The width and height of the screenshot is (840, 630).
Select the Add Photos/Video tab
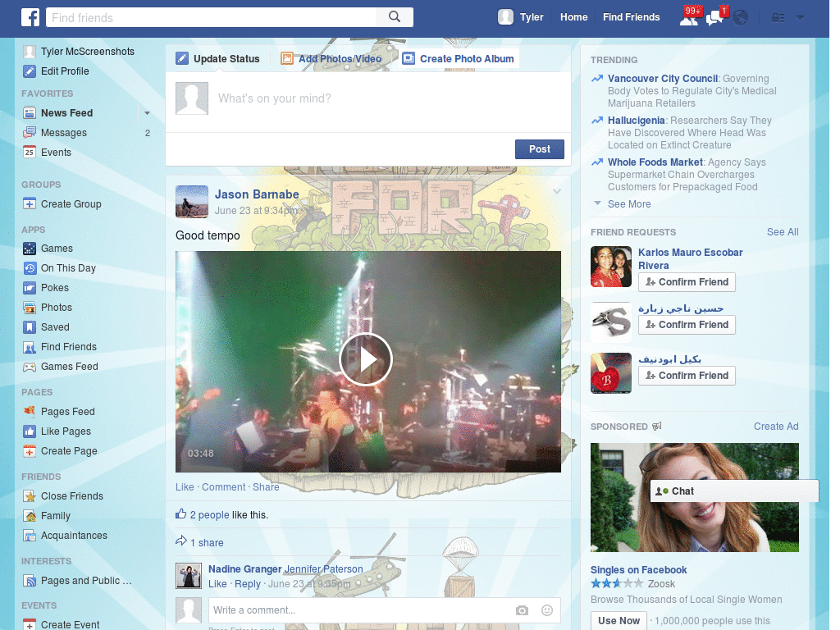331,59
